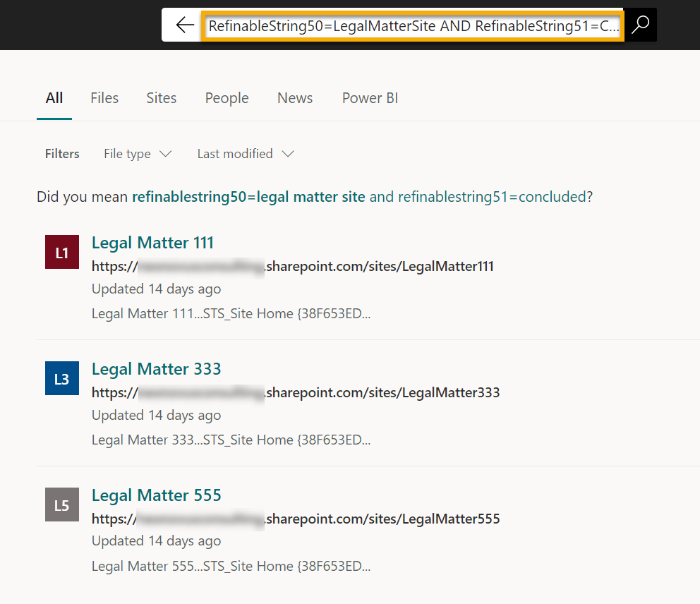Viewport: 700px width, 604px height.
Task: Click the magnifying glass search button
Action: tap(640, 25)
